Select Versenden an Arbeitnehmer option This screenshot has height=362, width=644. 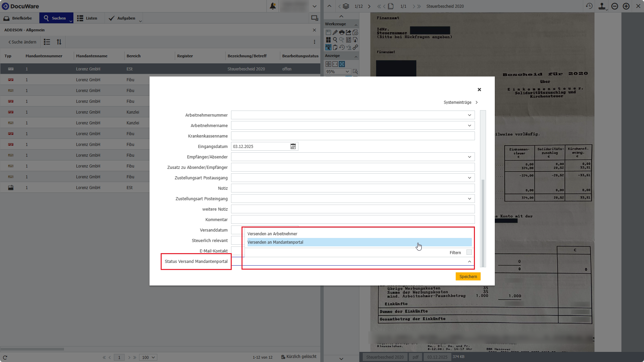(x=359, y=234)
